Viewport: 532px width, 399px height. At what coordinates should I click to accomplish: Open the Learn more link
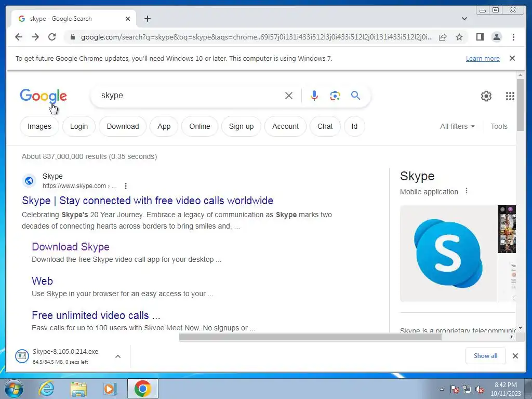pos(483,58)
